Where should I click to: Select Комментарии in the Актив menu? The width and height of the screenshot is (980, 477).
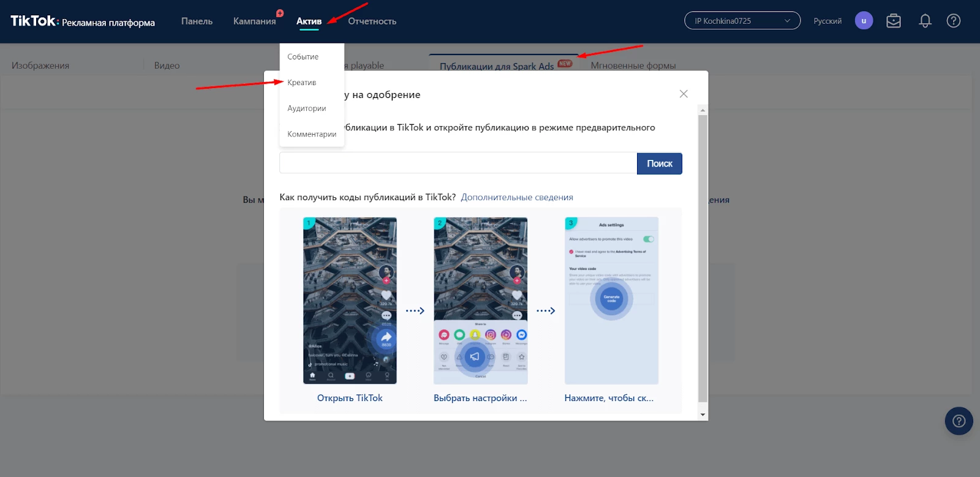312,133
